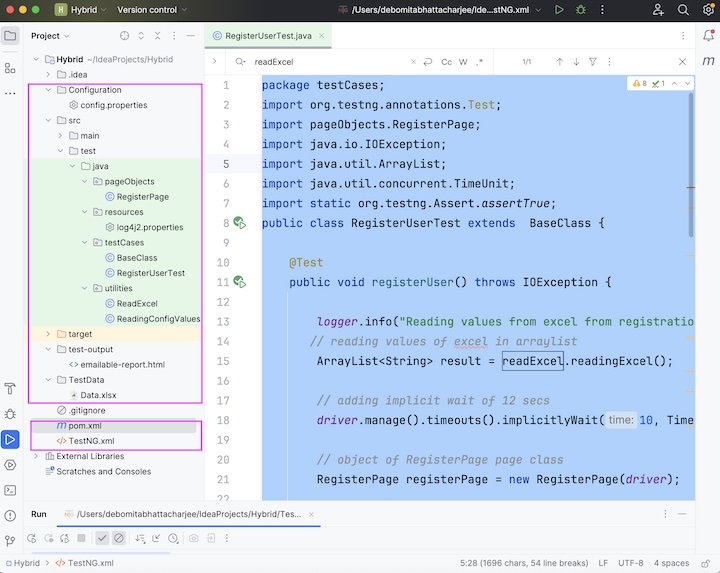Select the RegisterUserTest.java editor tab

tap(268, 36)
